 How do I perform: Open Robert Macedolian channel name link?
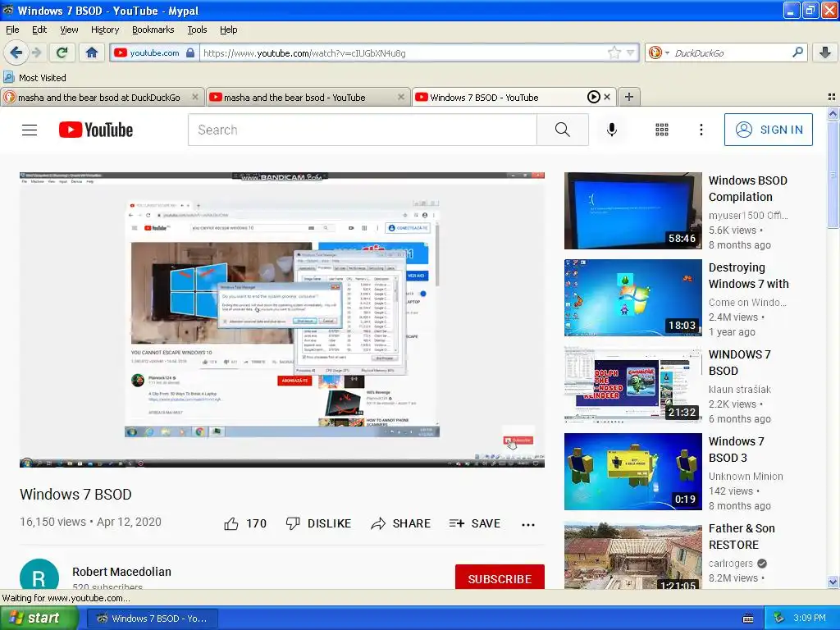point(121,572)
